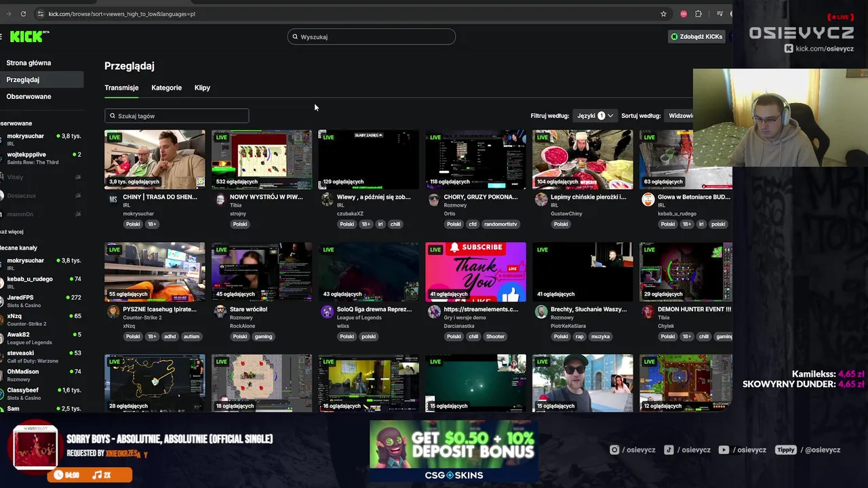The height and width of the screenshot is (488, 868).
Task: Click the randomortistv tag
Action: point(500,224)
